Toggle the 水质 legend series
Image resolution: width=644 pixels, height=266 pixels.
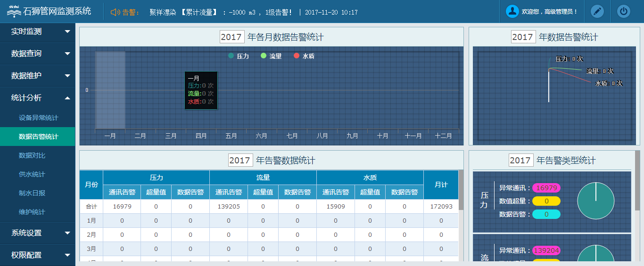(x=304, y=56)
